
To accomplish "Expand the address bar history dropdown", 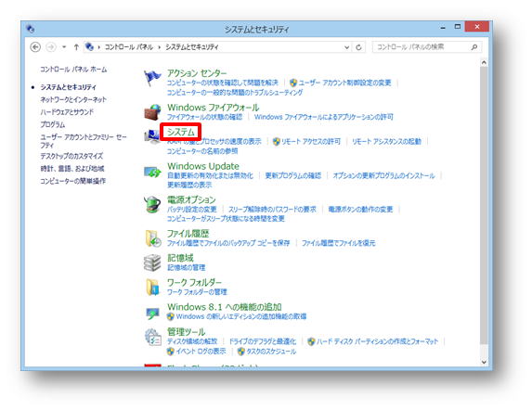I will (x=346, y=47).
